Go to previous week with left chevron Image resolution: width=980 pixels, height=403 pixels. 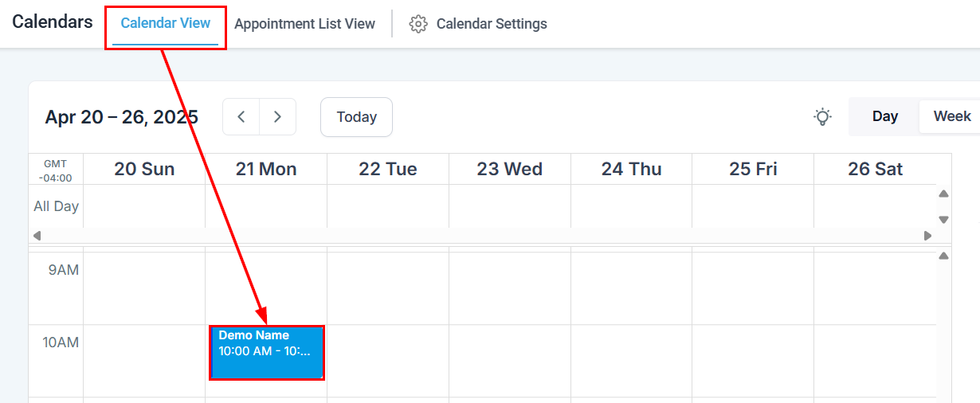pyautogui.click(x=241, y=117)
